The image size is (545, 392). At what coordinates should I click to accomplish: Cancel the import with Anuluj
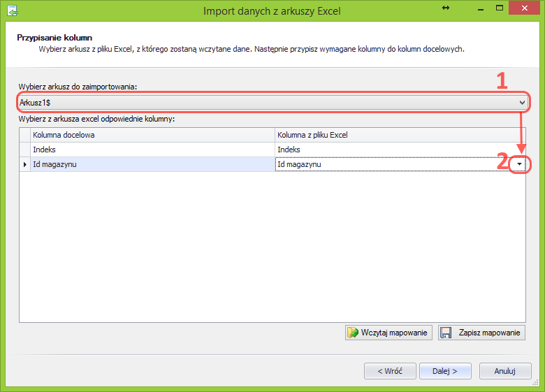click(504, 371)
